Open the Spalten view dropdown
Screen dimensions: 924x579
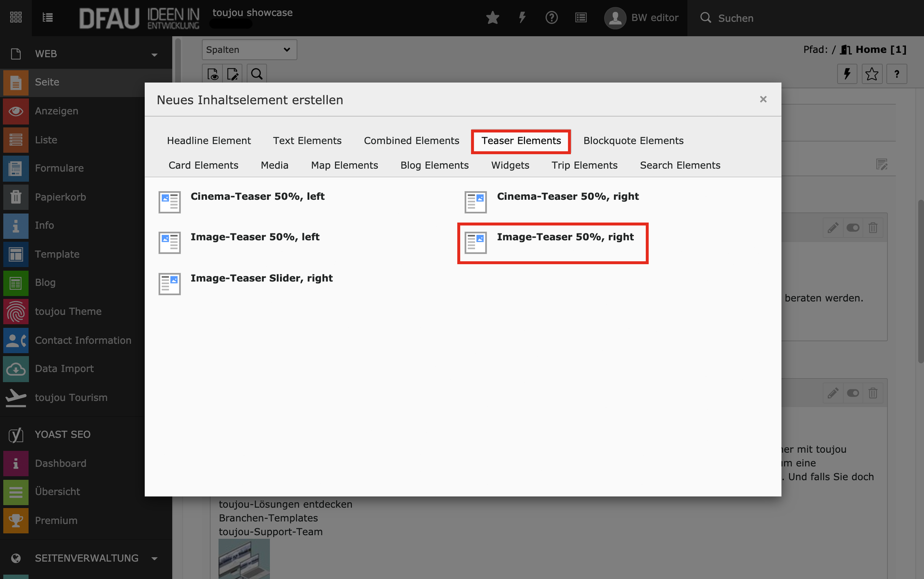249,50
